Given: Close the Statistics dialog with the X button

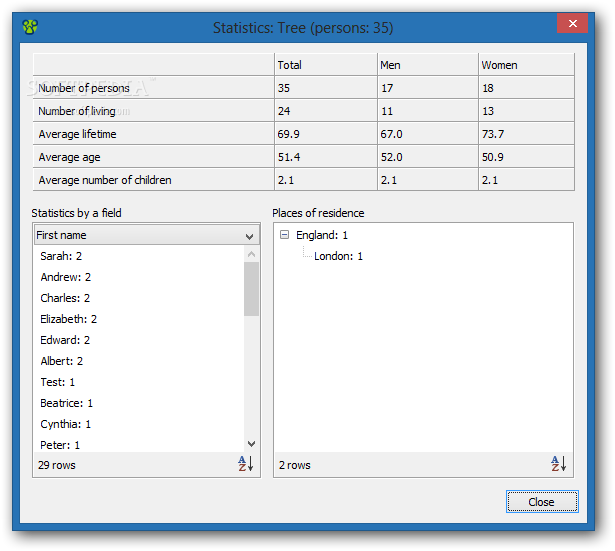Looking at the screenshot, I should [x=572, y=24].
